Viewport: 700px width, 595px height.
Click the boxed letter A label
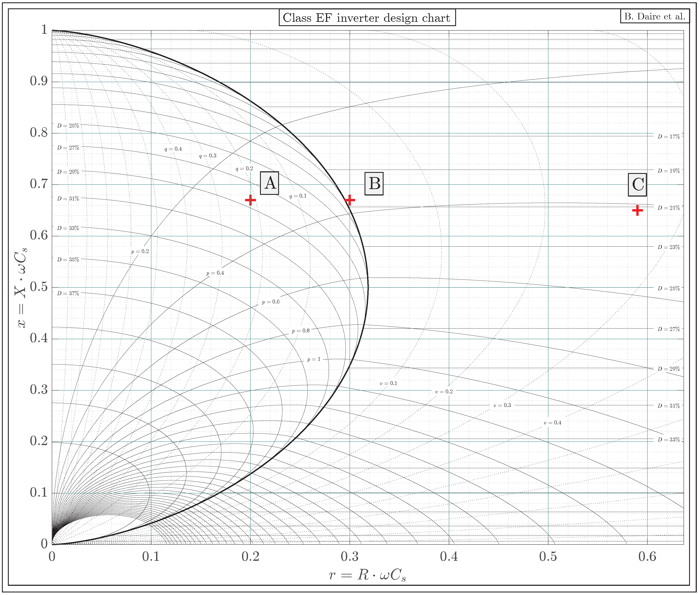[x=270, y=183]
